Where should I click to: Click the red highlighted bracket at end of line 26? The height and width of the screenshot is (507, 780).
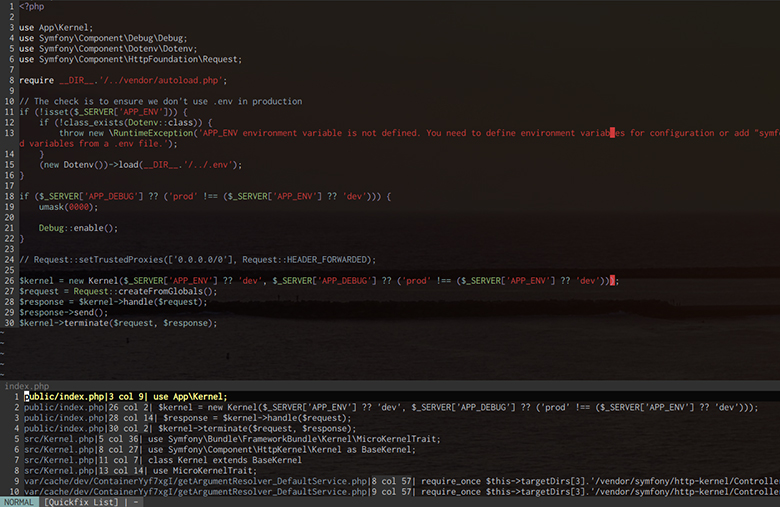click(x=612, y=281)
